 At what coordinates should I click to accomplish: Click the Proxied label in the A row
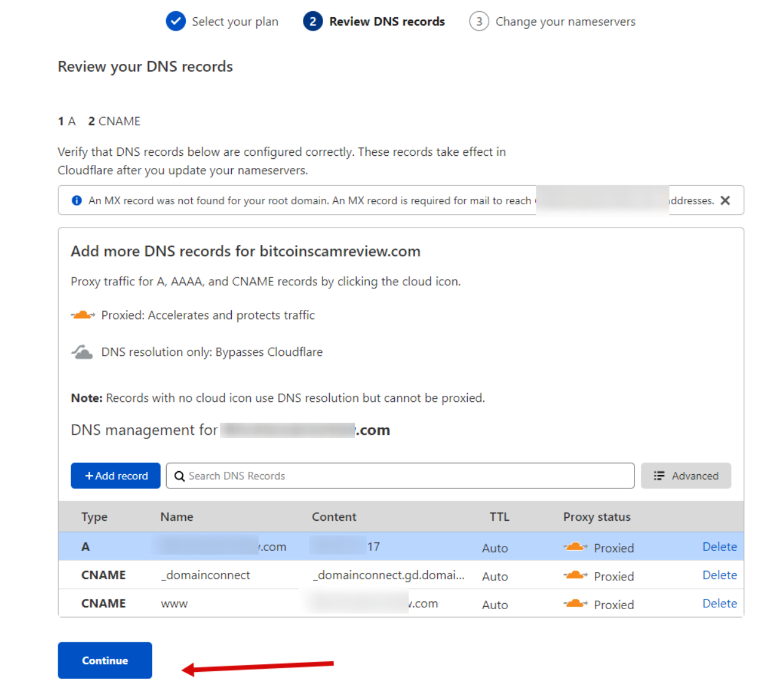coord(614,548)
